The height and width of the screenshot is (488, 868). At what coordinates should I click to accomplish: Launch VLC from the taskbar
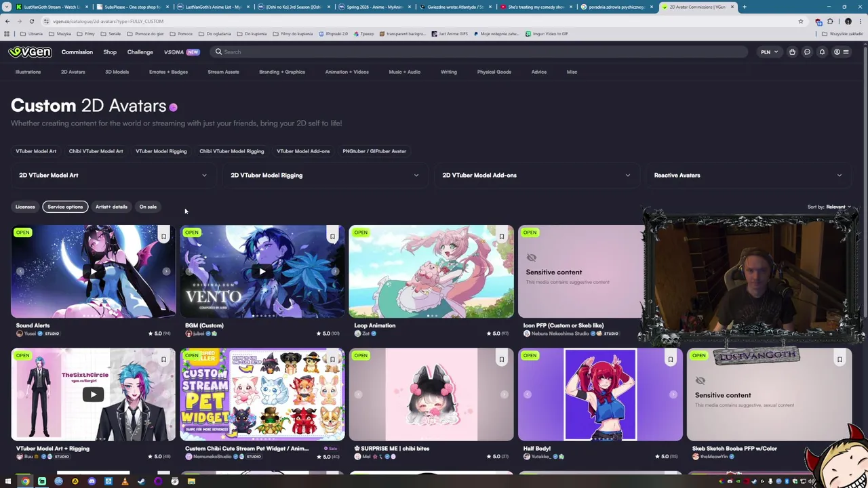point(125,481)
